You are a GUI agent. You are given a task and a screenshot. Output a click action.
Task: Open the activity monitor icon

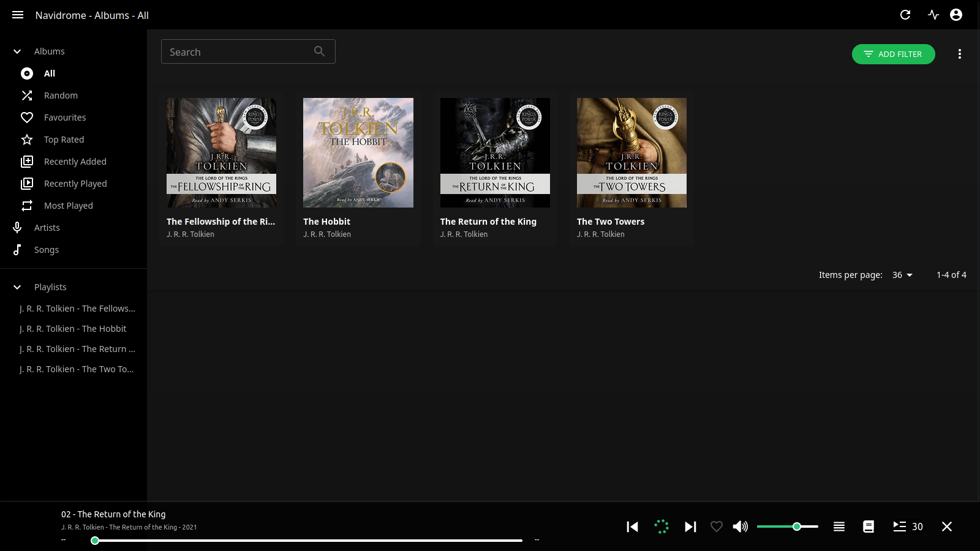click(x=933, y=15)
